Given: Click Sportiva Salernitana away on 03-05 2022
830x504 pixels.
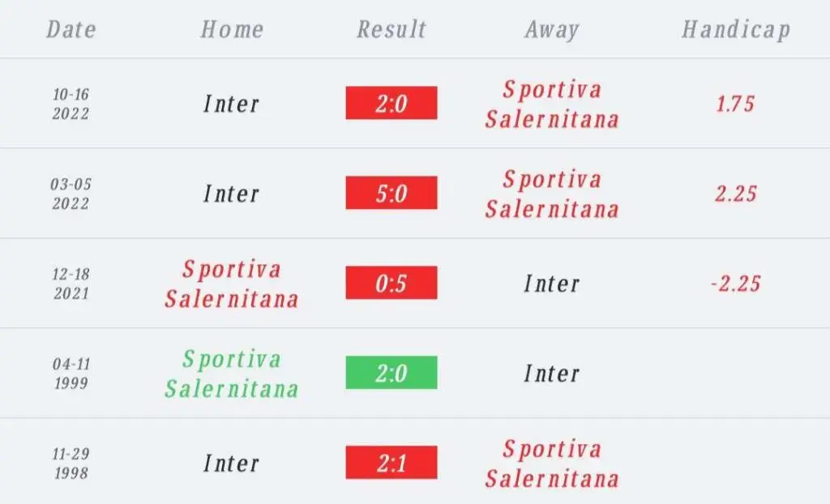Looking at the screenshot, I should [551, 194].
